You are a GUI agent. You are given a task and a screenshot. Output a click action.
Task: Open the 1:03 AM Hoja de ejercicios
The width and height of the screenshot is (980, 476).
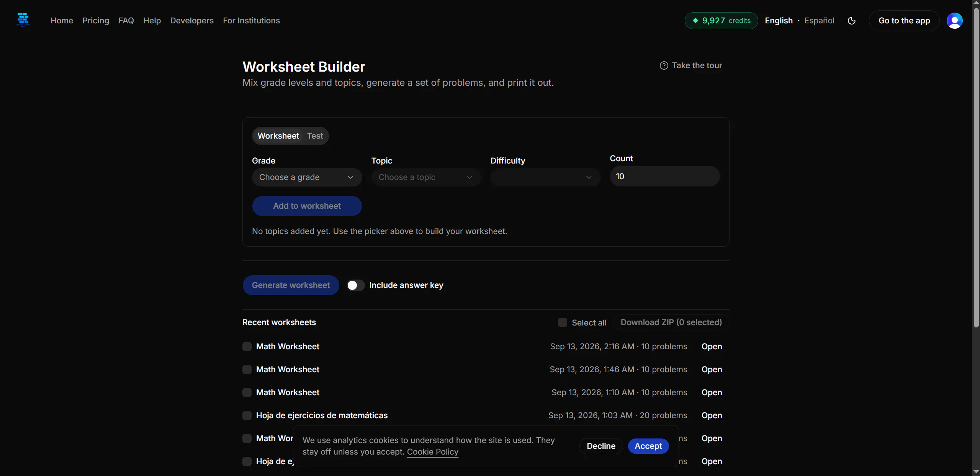pyautogui.click(x=712, y=415)
